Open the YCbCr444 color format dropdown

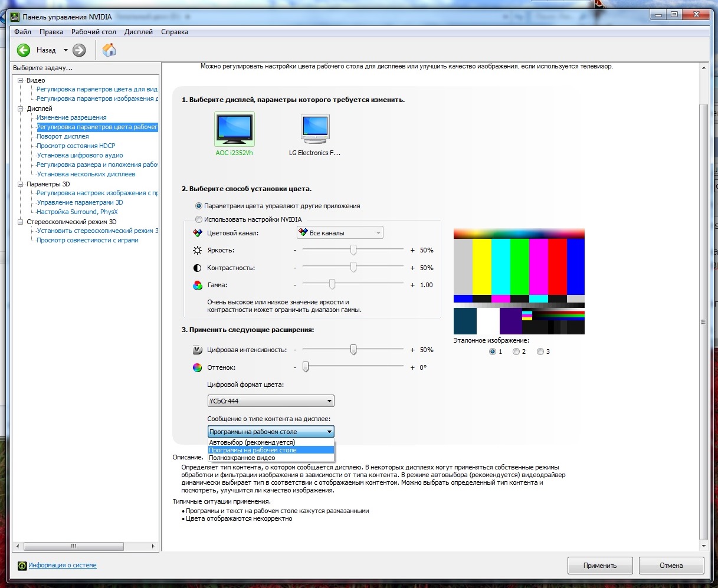coord(271,401)
